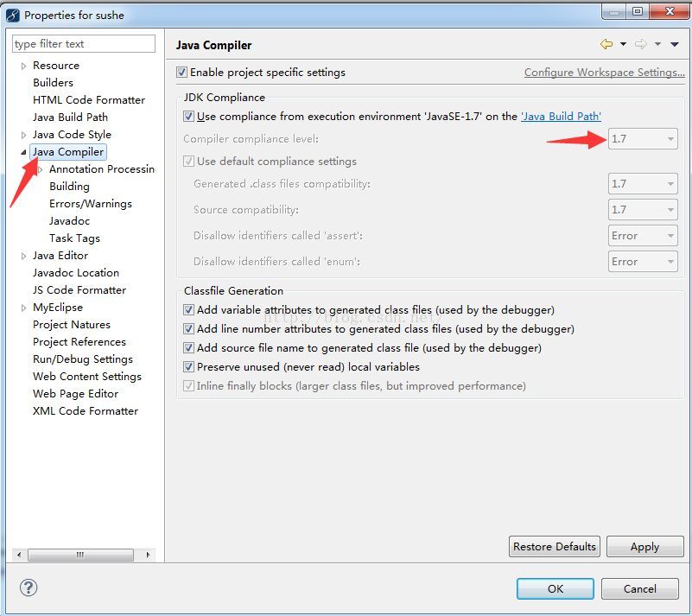Image resolution: width=692 pixels, height=616 pixels.
Task: Close the Properties for sushe dialog
Action: coord(670,11)
